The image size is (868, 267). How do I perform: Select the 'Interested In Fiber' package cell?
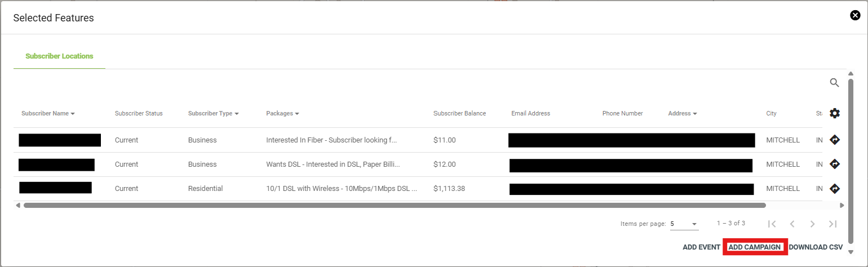[331, 140]
